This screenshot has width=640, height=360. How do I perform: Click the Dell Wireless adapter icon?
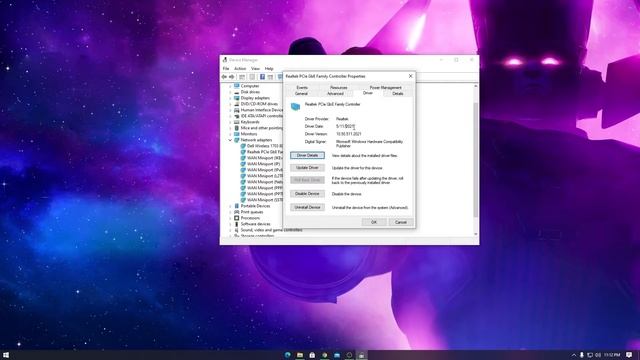click(x=243, y=146)
